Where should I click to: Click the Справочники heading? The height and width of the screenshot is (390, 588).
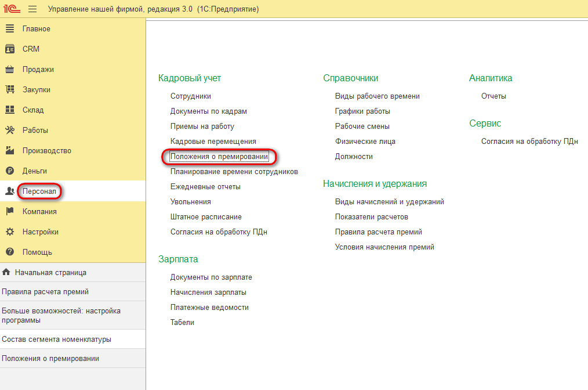tap(351, 78)
